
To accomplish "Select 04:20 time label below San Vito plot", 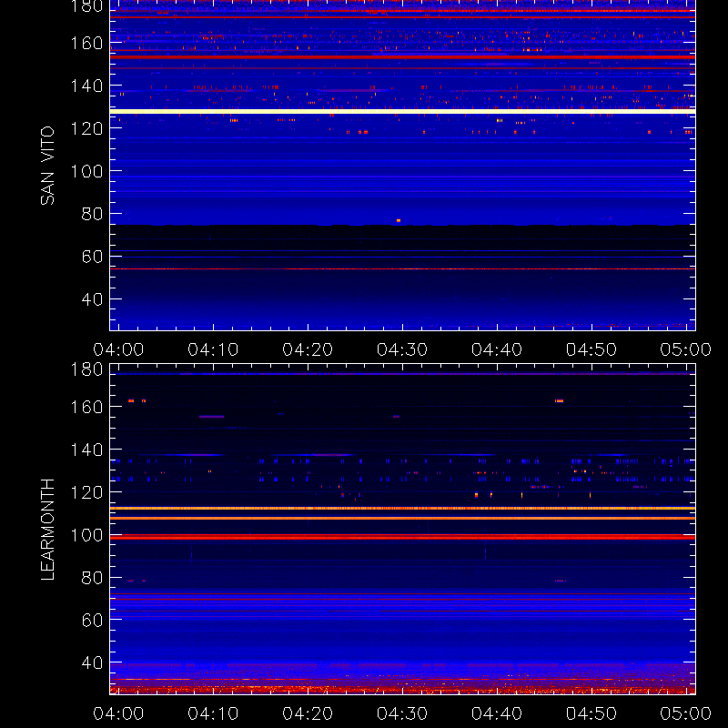I will 308,349.
